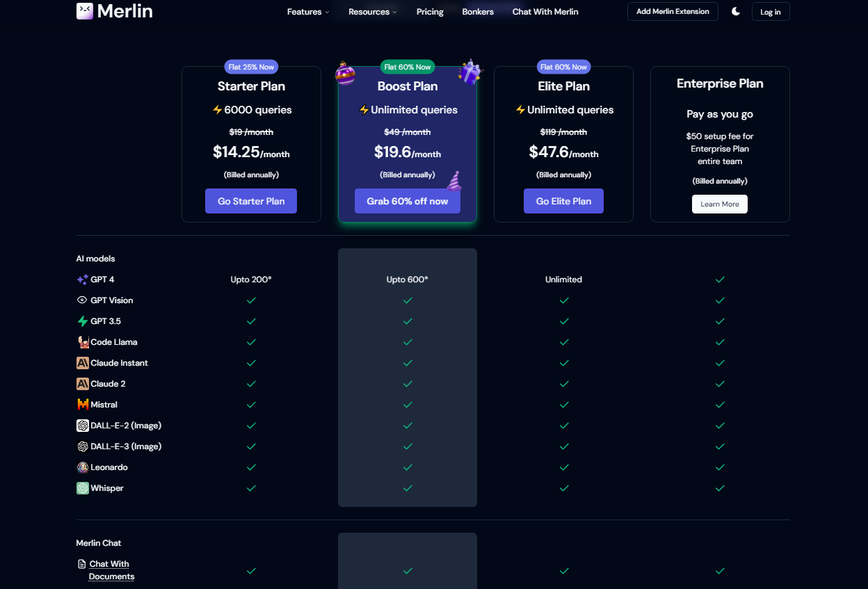
Task: Click the '$50 setup fee' description
Action: [x=720, y=149]
